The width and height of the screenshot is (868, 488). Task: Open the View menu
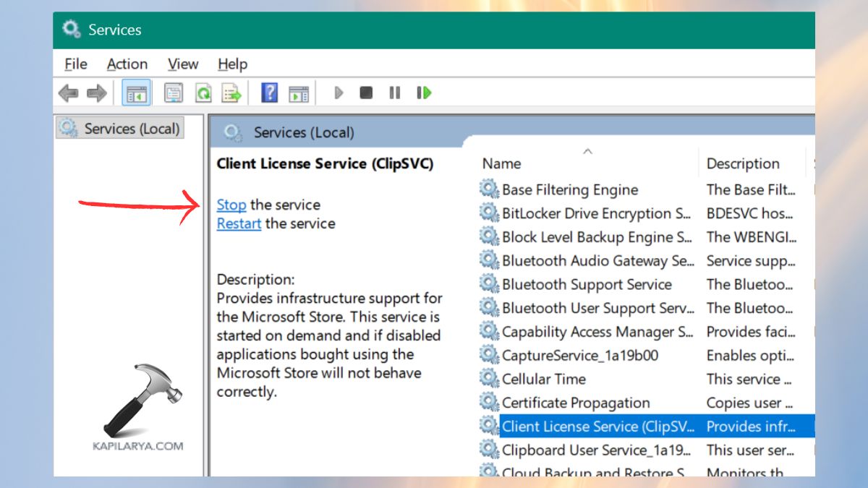pyautogui.click(x=182, y=64)
